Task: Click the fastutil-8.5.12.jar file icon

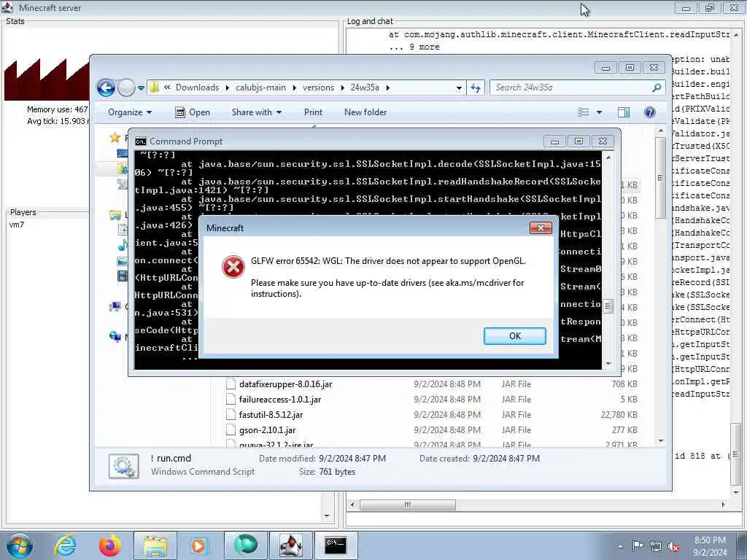Action: pos(231,415)
